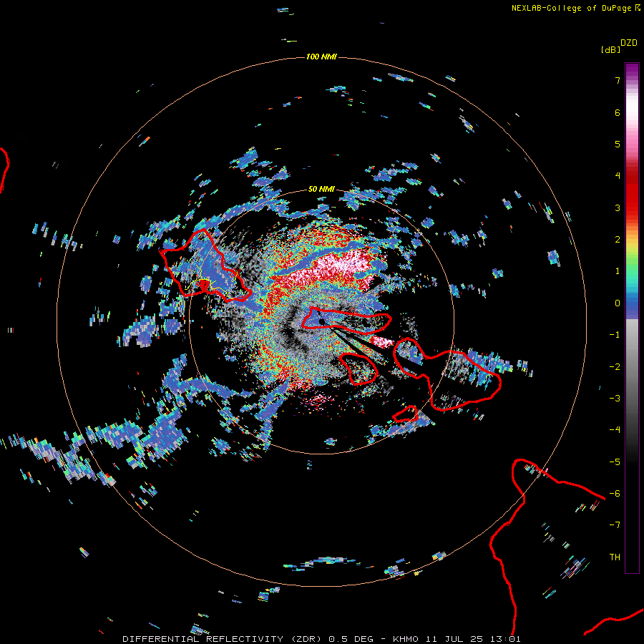Click the positive "1" scale value

[618, 271]
